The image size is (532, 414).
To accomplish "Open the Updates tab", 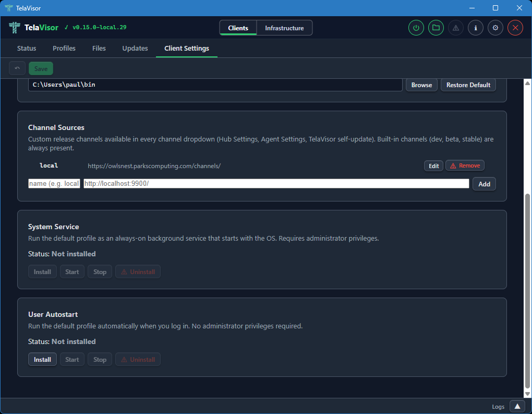I will point(135,48).
